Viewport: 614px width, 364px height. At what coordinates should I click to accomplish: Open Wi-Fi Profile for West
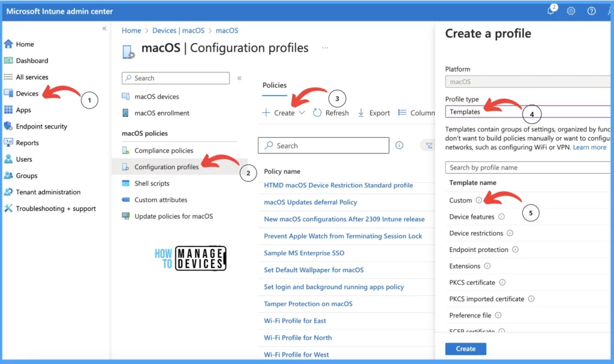click(296, 354)
